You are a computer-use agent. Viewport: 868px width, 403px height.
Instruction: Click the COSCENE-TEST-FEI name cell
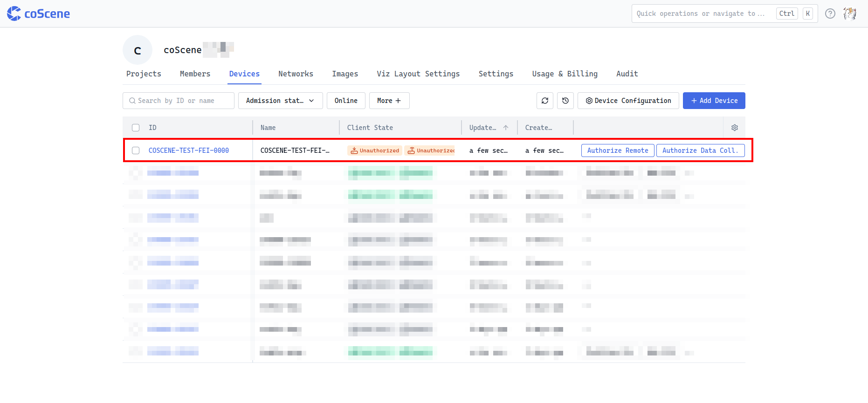pos(295,150)
